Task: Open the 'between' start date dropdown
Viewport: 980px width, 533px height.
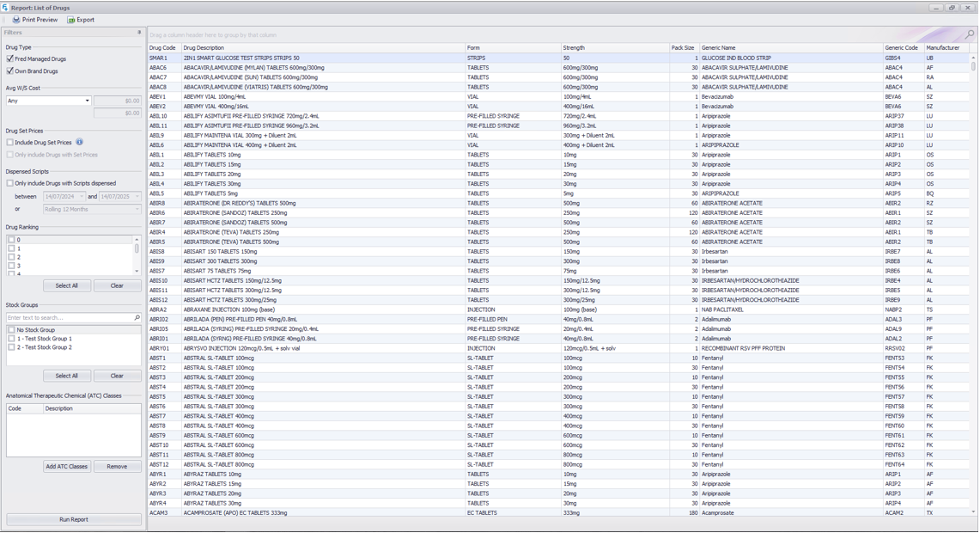Action: coord(82,196)
